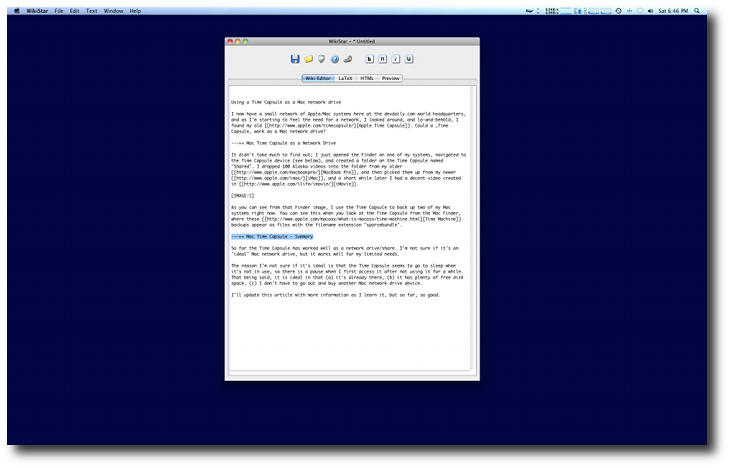This screenshot has height=468, width=730.
Task: Click the Wi-Fi status icon in menu bar
Action: tap(640, 11)
